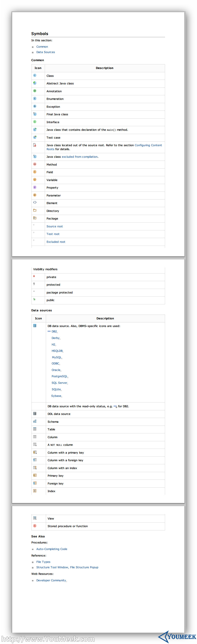Click the Package folder icon
The width and height of the screenshot is (197, 644).
35,218
